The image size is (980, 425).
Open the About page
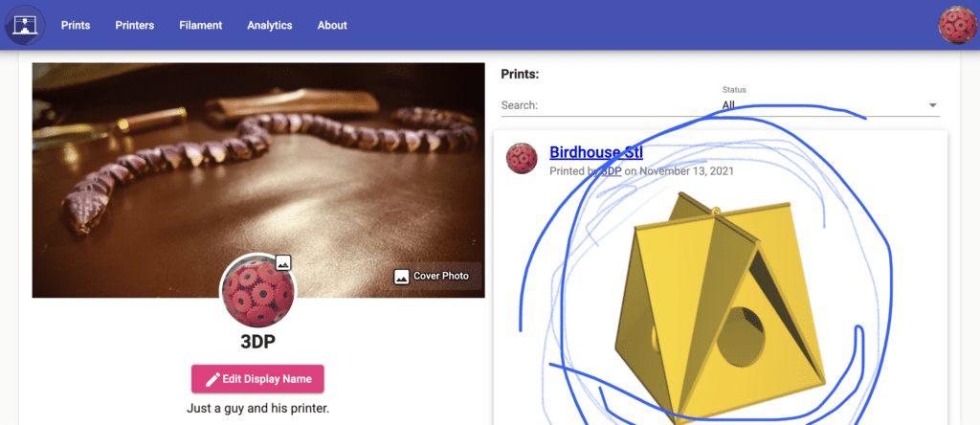click(332, 26)
